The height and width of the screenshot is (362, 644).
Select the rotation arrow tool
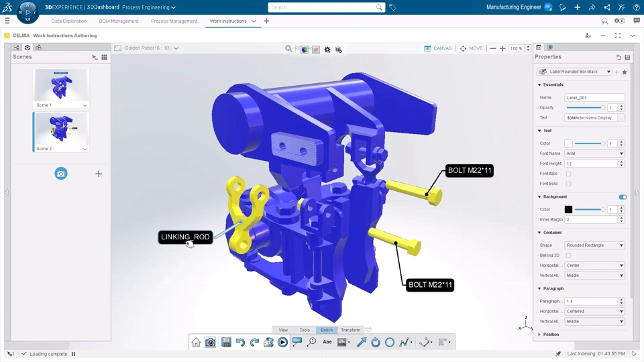[x=376, y=343]
